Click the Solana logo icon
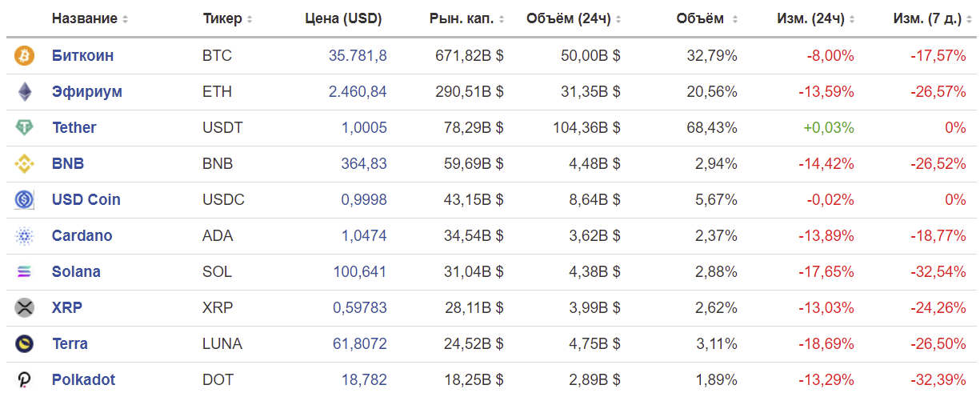 coord(25,272)
